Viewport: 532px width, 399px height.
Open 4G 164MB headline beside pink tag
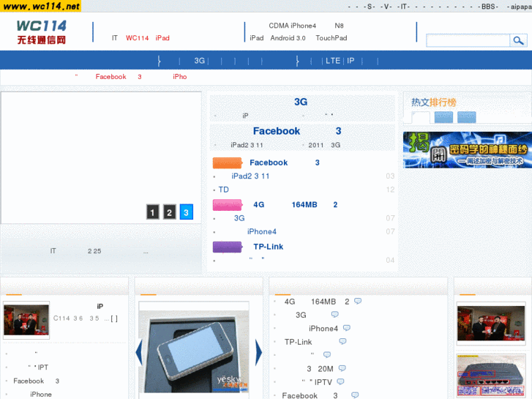(295, 205)
